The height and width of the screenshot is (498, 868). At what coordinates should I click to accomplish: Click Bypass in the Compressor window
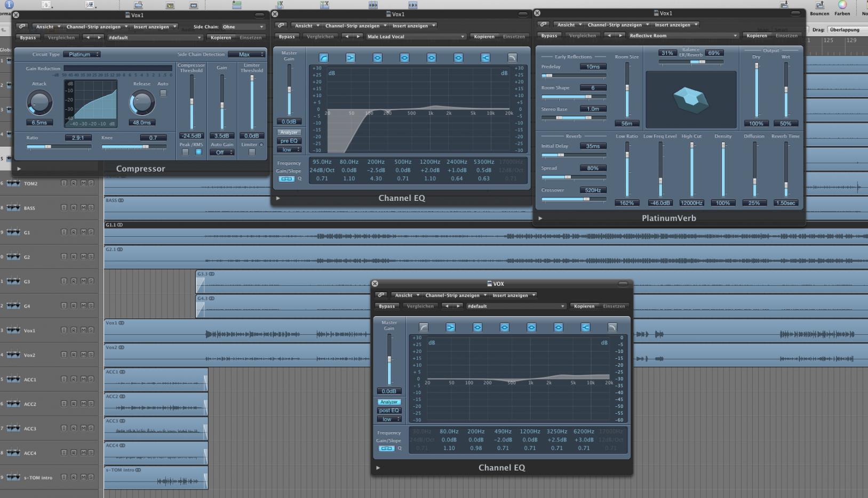tap(28, 38)
